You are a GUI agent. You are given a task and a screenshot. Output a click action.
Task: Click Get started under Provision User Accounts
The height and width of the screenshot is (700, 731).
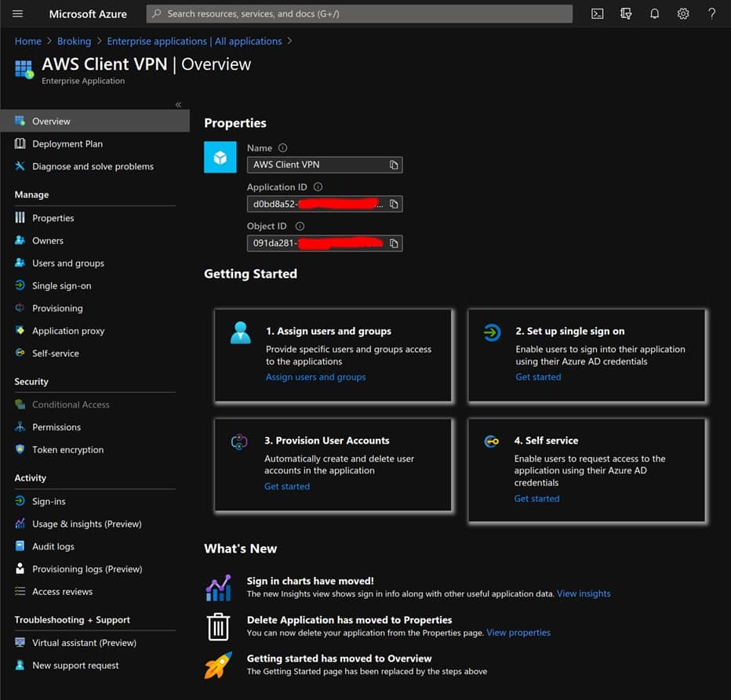tap(287, 487)
